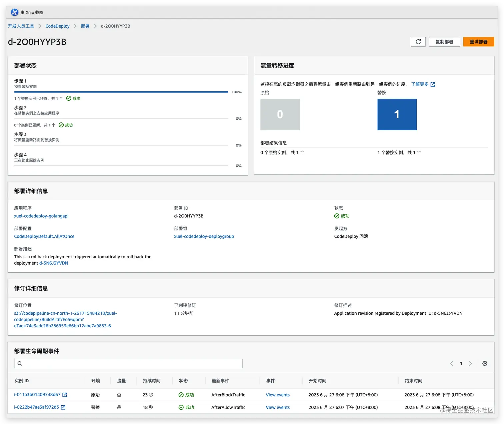Go to the 部署 breadcrumb link
Viewport: 504px width, 424px height.
point(85,26)
